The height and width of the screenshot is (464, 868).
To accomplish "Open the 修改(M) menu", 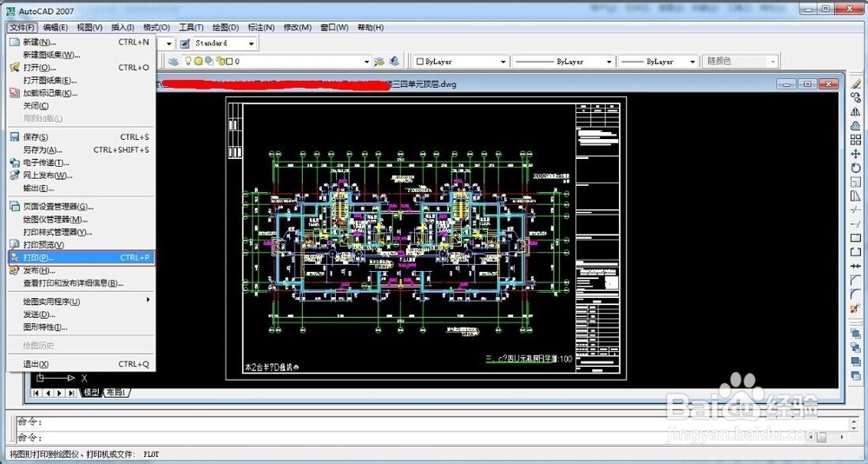I will pos(298,27).
